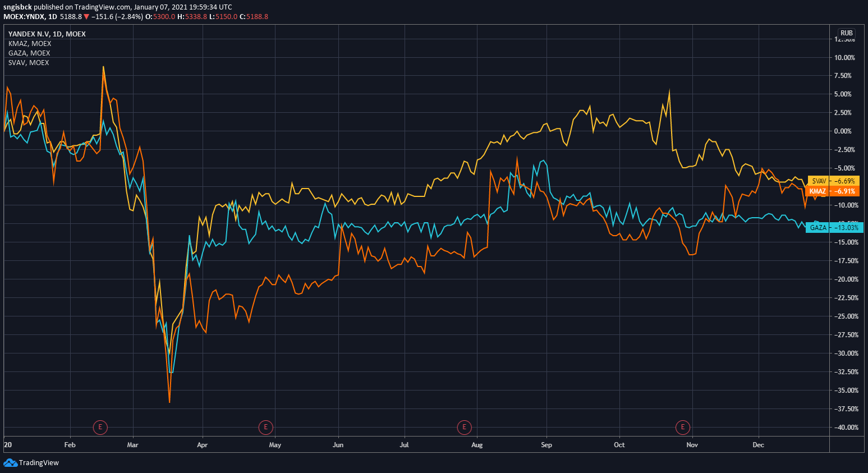Click the earnings marker near May
The image size is (868, 473).
pyautogui.click(x=265, y=428)
